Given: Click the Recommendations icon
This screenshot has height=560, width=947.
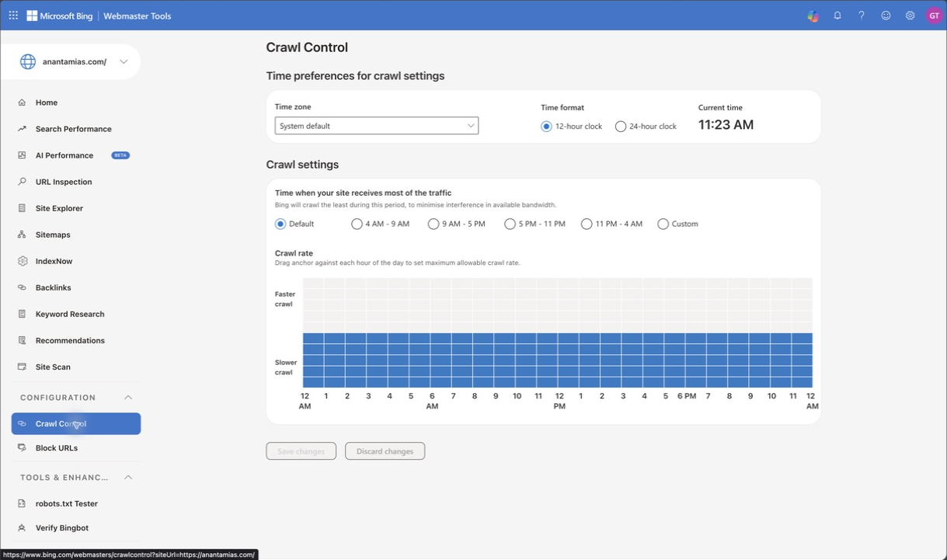Looking at the screenshot, I should coord(22,340).
